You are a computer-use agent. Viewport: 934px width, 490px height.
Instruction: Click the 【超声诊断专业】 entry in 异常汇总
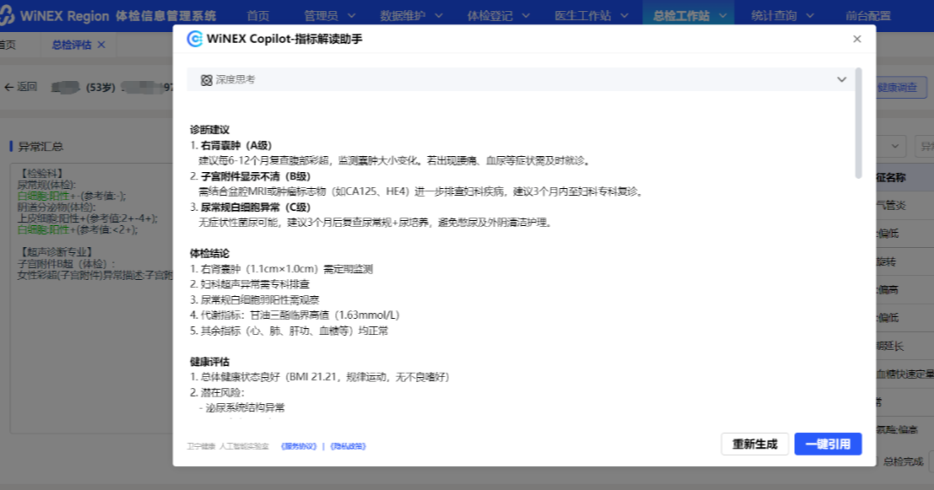pyautogui.click(x=55, y=252)
